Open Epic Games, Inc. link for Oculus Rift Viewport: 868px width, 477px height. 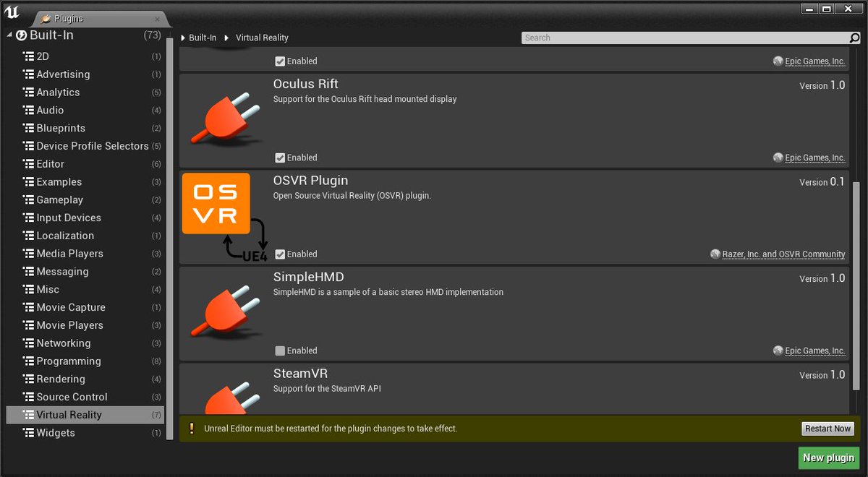click(x=815, y=158)
